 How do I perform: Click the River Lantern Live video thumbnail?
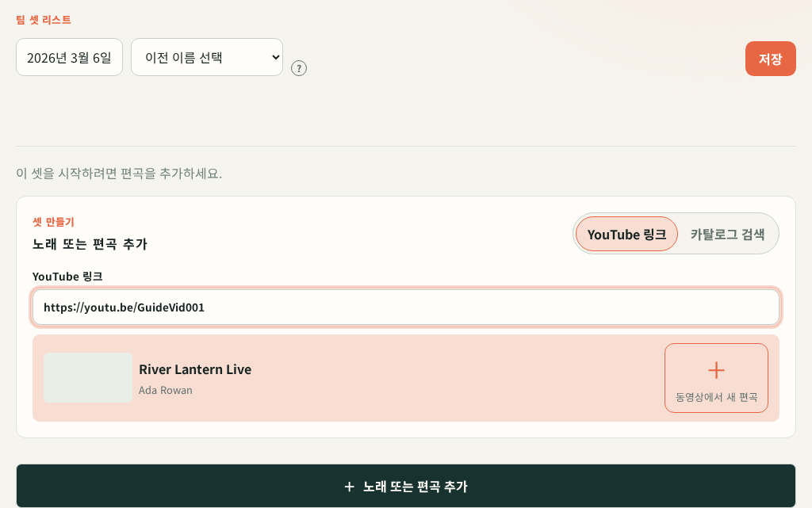(88, 378)
